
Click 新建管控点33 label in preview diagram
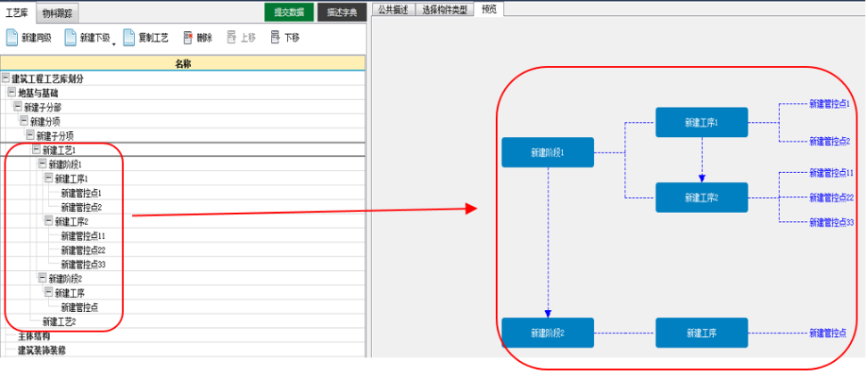coord(831,222)
